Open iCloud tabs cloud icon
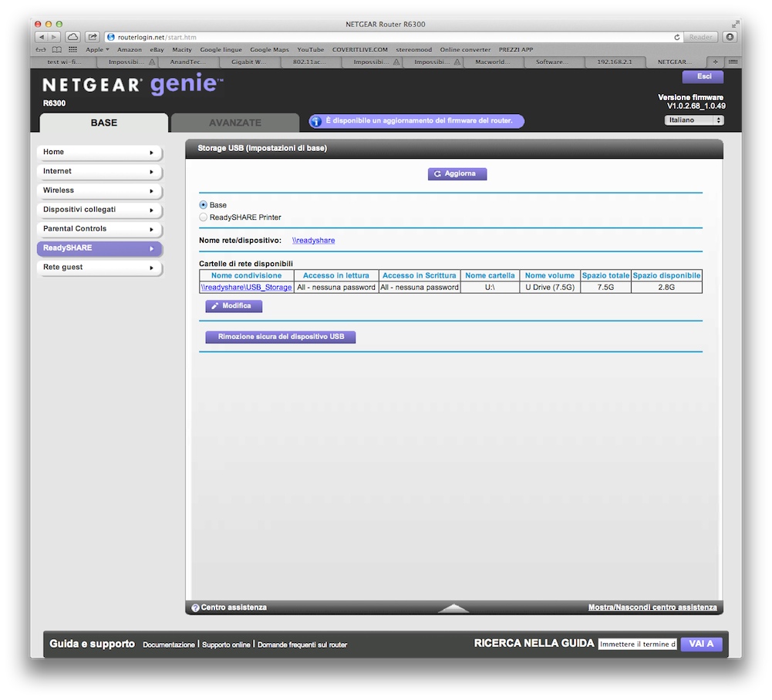 tap(72, 37)
